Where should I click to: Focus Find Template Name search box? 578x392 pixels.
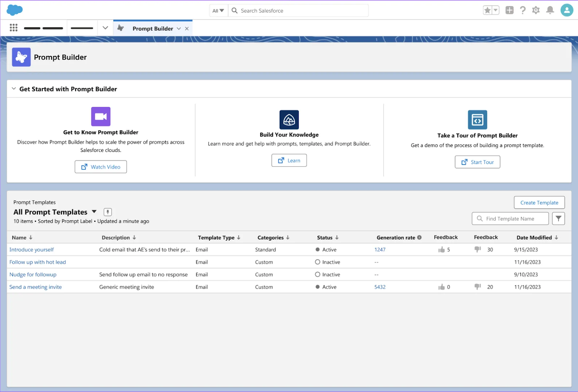tap(510, 219)
